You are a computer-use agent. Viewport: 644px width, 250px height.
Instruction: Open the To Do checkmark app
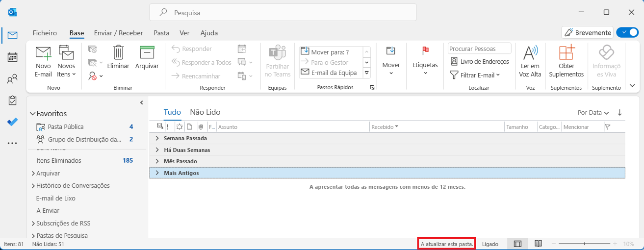pos(13,122)
